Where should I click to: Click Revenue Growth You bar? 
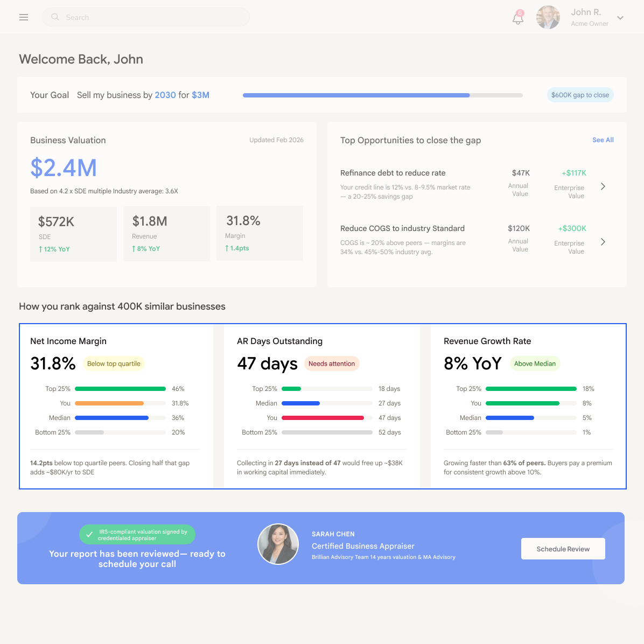tap(522, 403)
